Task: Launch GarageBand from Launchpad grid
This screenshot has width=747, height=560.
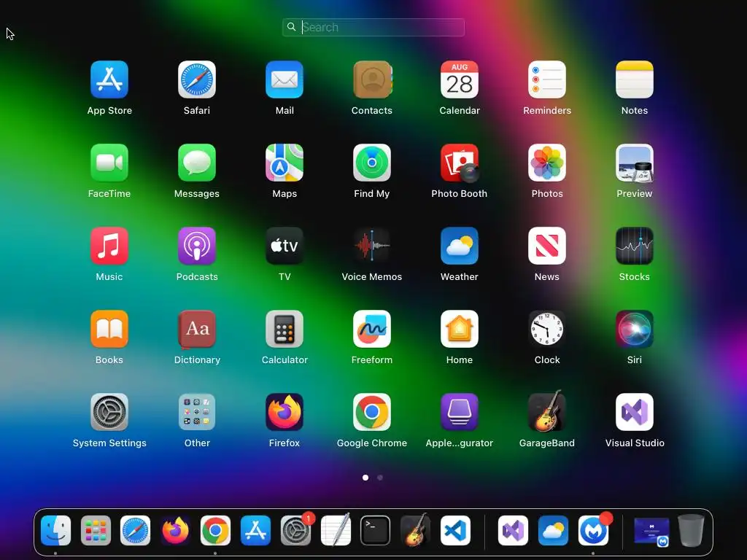Action: pyautogui.click(x=547, y=412)
